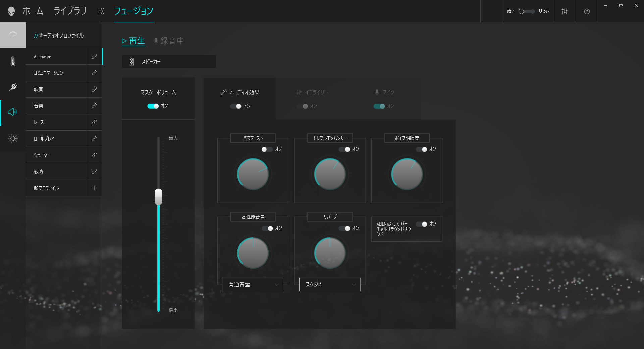Image resolution: width=644 pixels, height=349 pixels.
Task: Turn off マスターボリューム switch
Action: pos(153,106)
